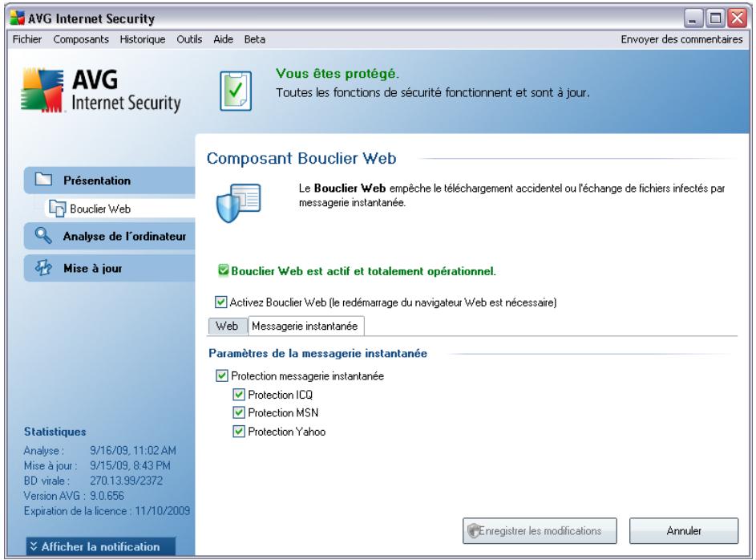Click the Mise à jour date 9/15/09, 8:43 PM
The height and width of the screenshot is (560, 756).
130,465
